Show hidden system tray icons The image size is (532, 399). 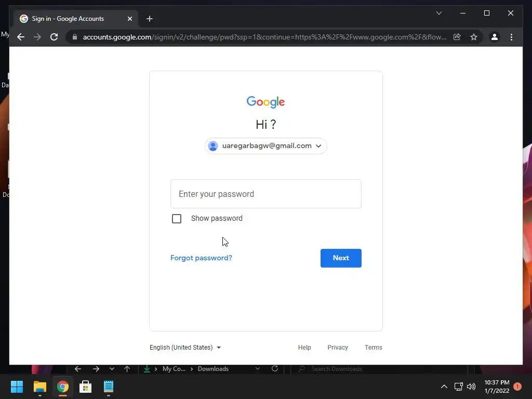(x=444, y=387)
